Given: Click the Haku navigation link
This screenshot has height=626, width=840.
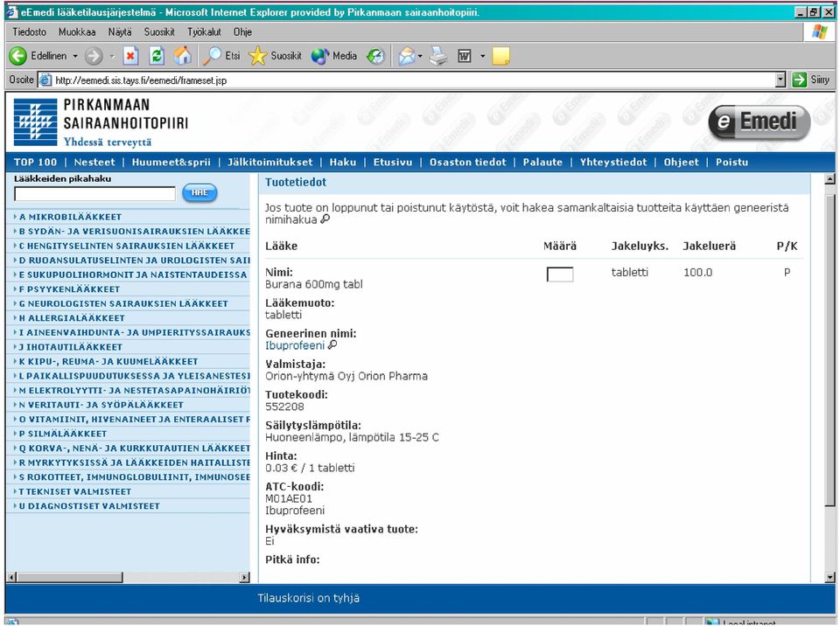Looking at the screenshot, I should pos(343,163).
